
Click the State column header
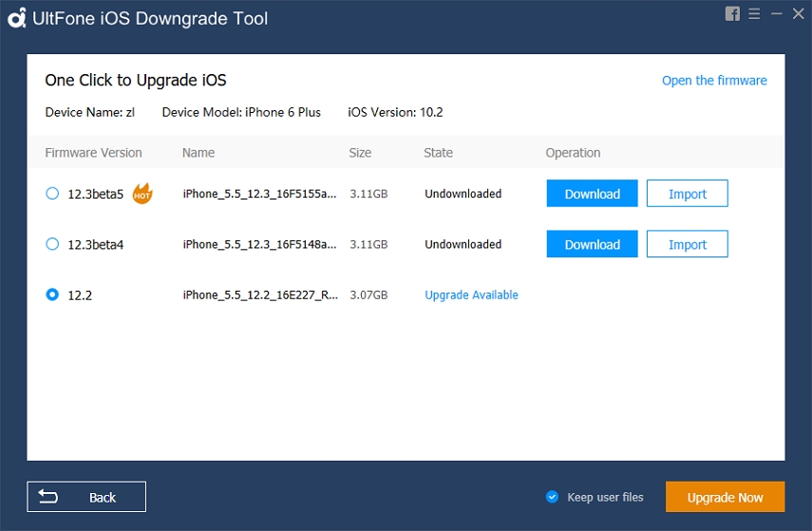[x=438, y=153]
